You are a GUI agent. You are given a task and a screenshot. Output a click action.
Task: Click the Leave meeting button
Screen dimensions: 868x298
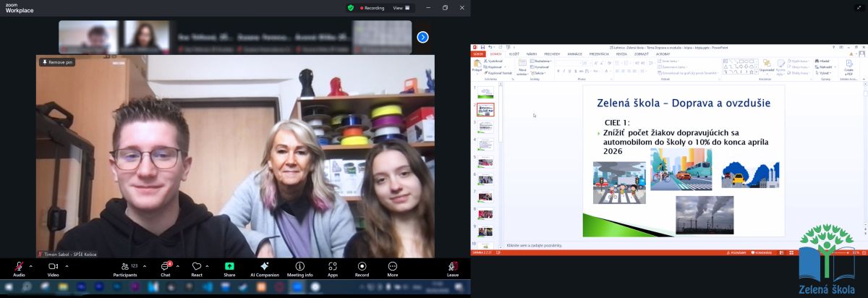(x=453, y=268)
